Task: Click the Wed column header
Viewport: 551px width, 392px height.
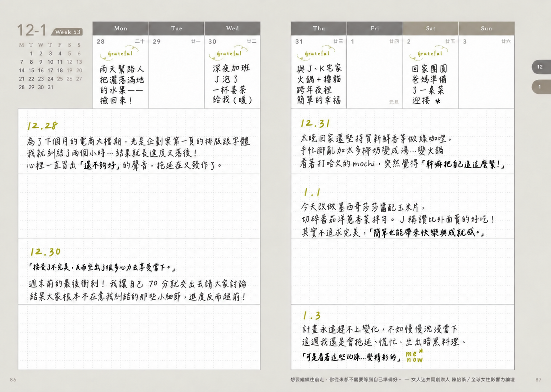Action: [232, 29]
